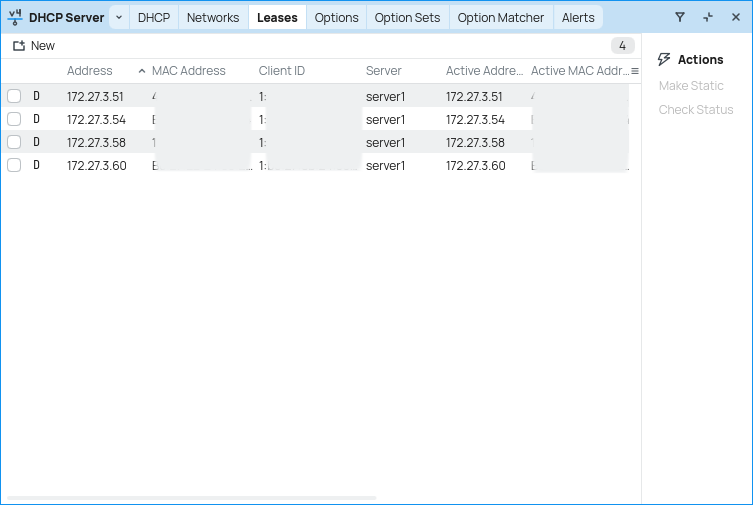
Task: Switch to the Networks tab
Action: point(213,18)
